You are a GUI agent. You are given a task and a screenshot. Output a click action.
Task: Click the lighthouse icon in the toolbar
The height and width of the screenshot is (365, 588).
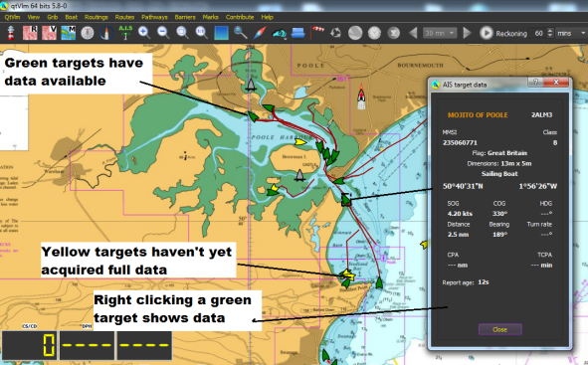pos(11,33)
